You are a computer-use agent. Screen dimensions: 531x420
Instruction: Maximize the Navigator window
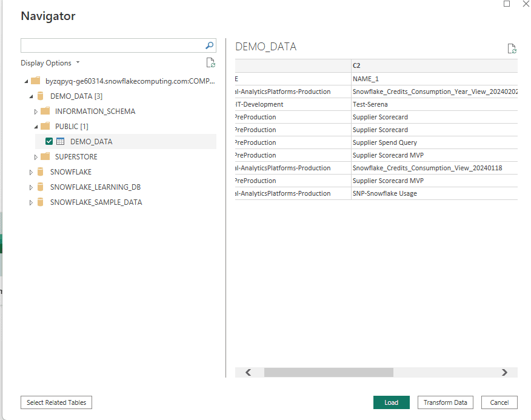pyautogui.click(x=507, y=4)
